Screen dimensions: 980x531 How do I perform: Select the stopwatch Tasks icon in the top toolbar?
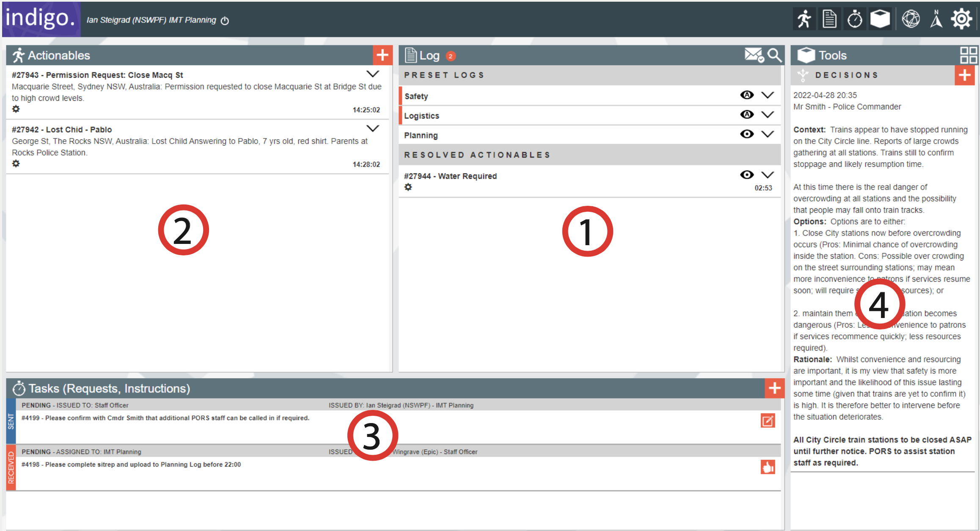855,19
